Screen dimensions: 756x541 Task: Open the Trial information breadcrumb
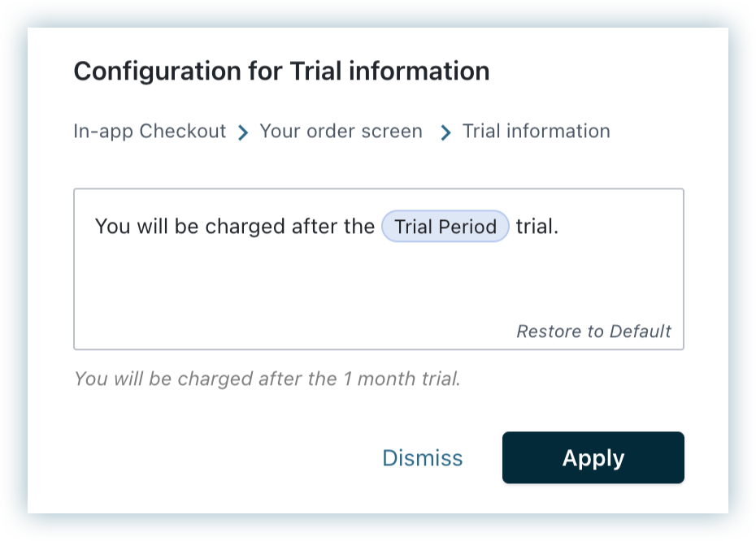[536, 132]
